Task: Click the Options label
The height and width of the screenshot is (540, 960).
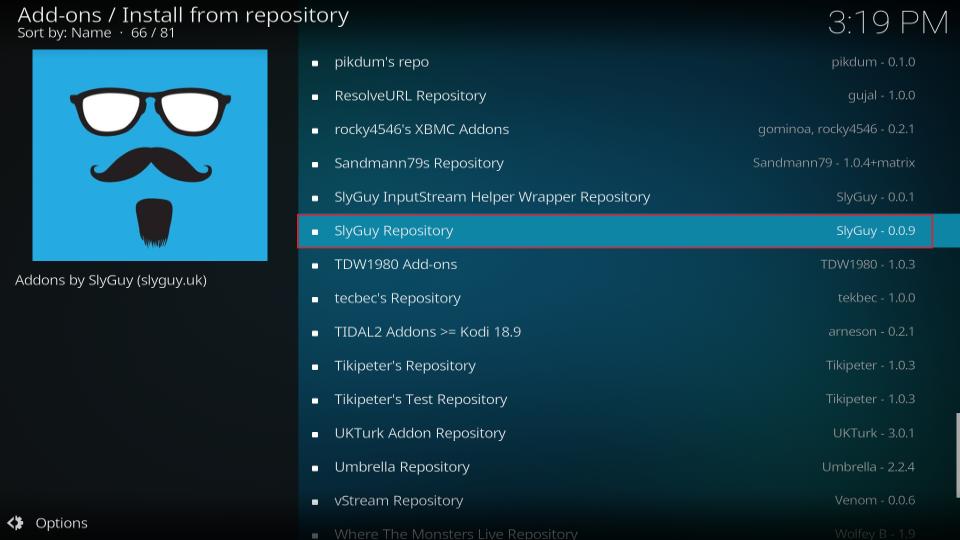Action: [61, 523]
